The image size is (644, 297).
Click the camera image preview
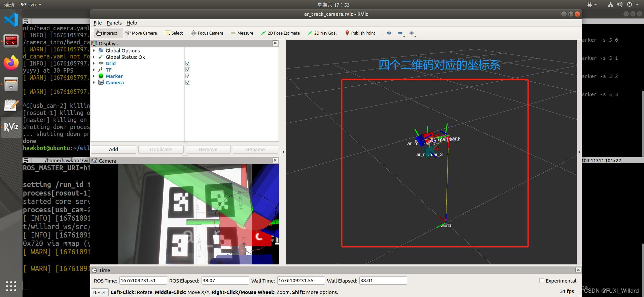(198, 214)
